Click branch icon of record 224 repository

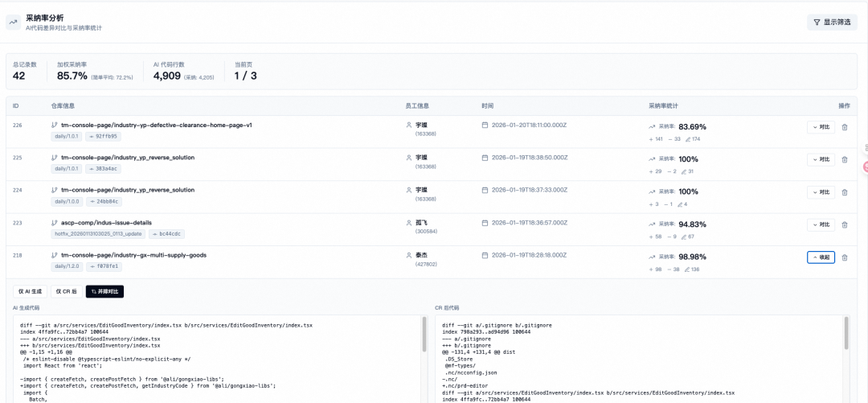click(55, 190)
